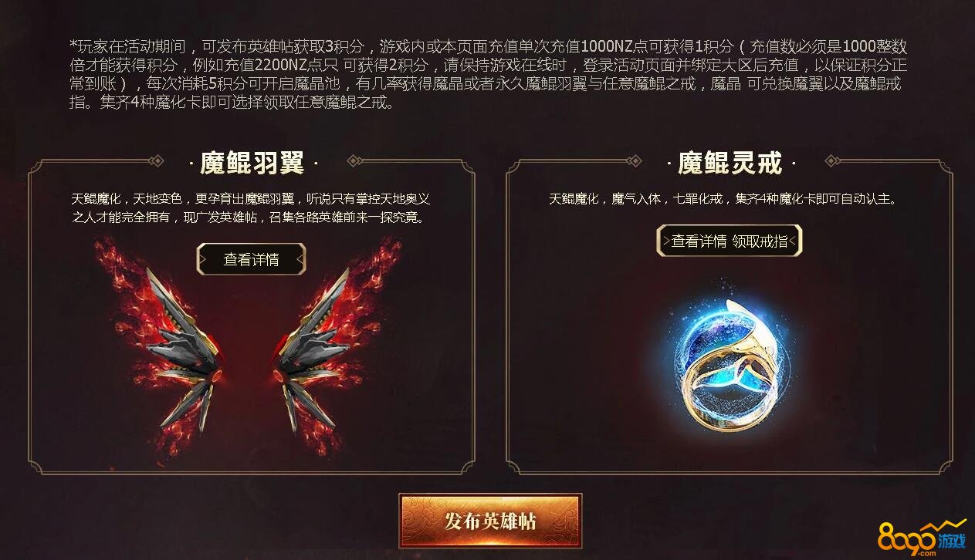Click 查看详情 button under 魔鲲羽翼
The width and height of the screenshot is (975, 560).
pos(251,259)
